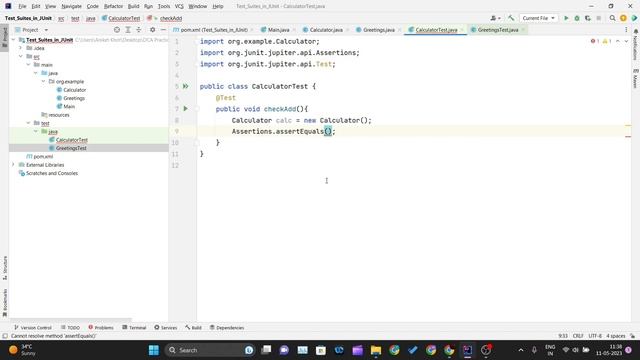Expand External Libraries node
640x360 pixels.
point(13,165)
